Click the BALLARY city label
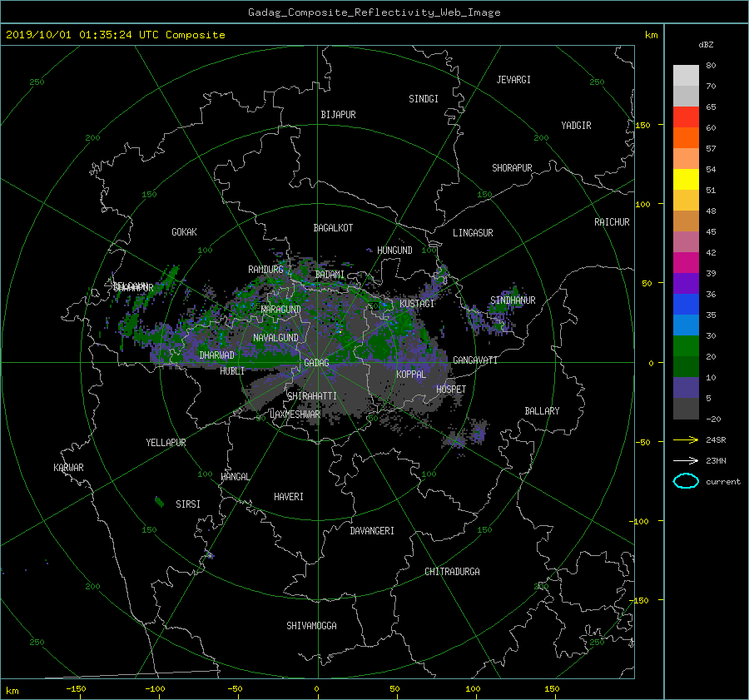This screenshot has width=749, height=700. (x=542, y=411)
